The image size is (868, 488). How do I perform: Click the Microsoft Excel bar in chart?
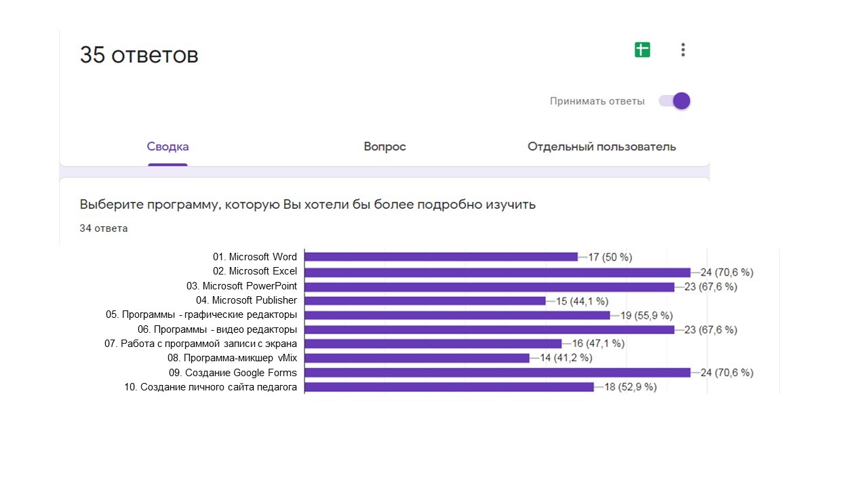tap(497, 272)
